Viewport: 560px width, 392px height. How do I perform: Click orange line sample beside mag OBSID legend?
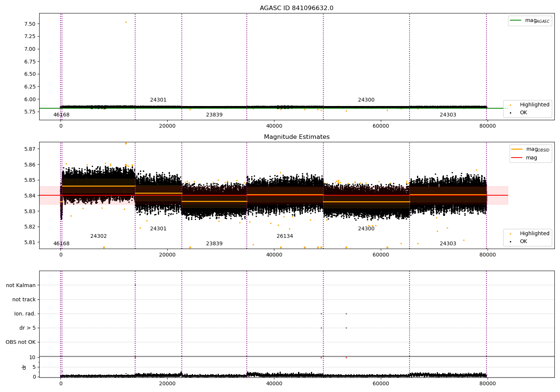[x=517, y=149]
